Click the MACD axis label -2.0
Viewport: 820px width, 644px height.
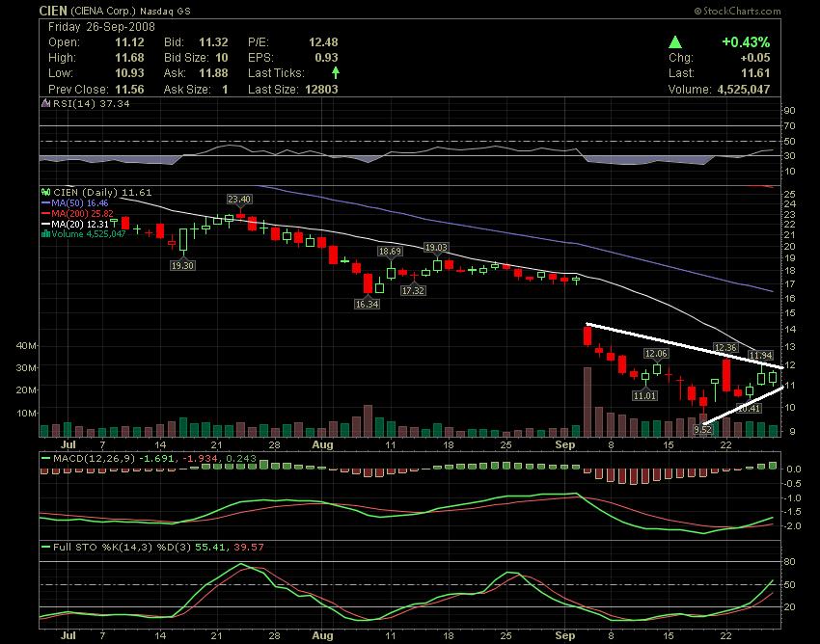click(793, 525)
